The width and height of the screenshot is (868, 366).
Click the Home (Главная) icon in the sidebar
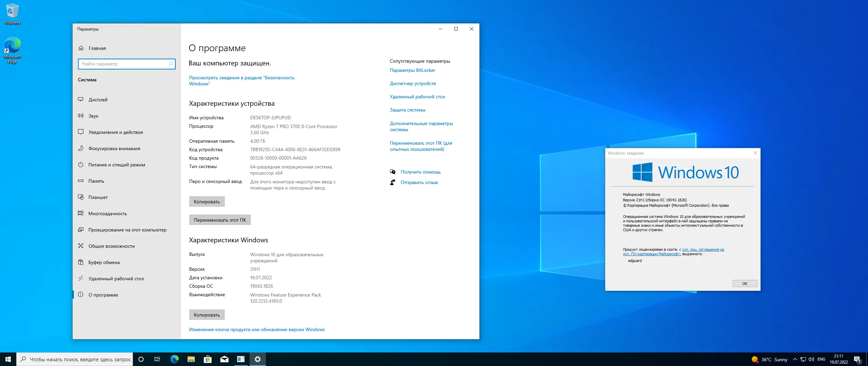point(81,48)
